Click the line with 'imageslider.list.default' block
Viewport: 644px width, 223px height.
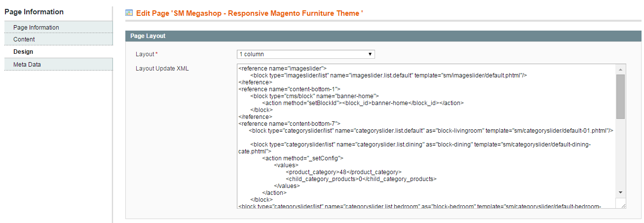coord(389,75)
